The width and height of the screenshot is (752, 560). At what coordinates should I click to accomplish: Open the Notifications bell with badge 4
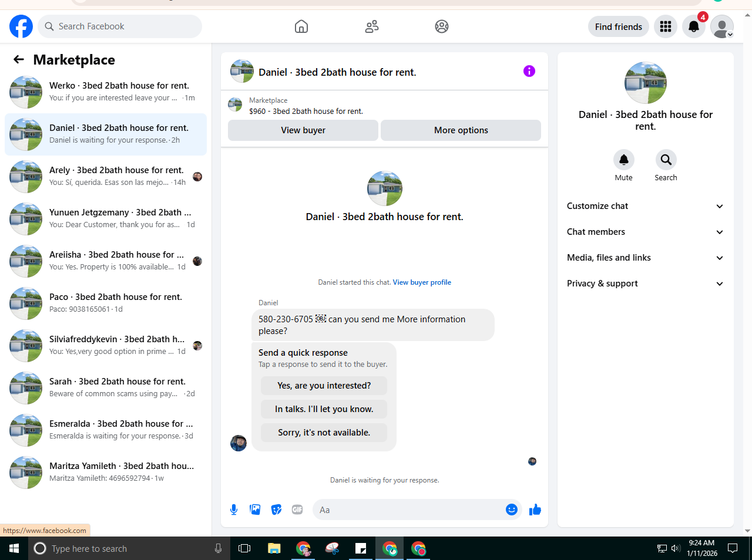click(694, 26)
